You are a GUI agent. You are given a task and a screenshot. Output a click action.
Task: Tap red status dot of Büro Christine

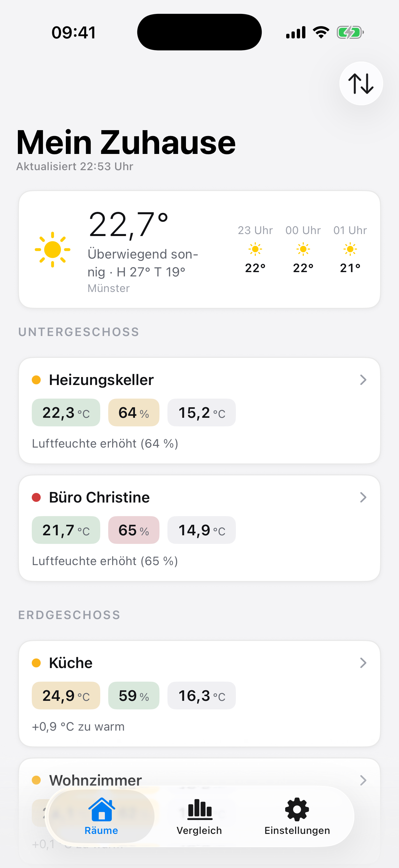36,497
